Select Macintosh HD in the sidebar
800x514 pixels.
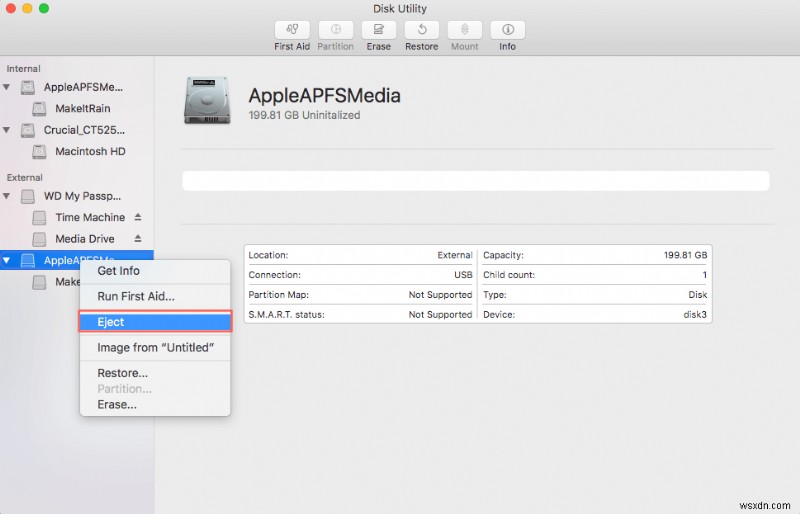[77, 152]
